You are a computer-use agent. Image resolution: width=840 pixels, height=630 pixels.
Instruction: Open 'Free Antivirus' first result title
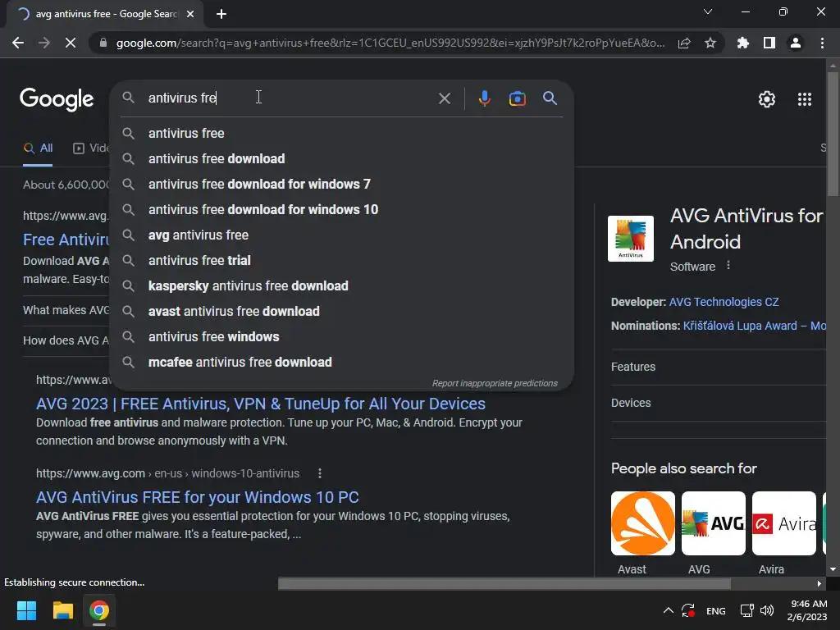[66, 240]
